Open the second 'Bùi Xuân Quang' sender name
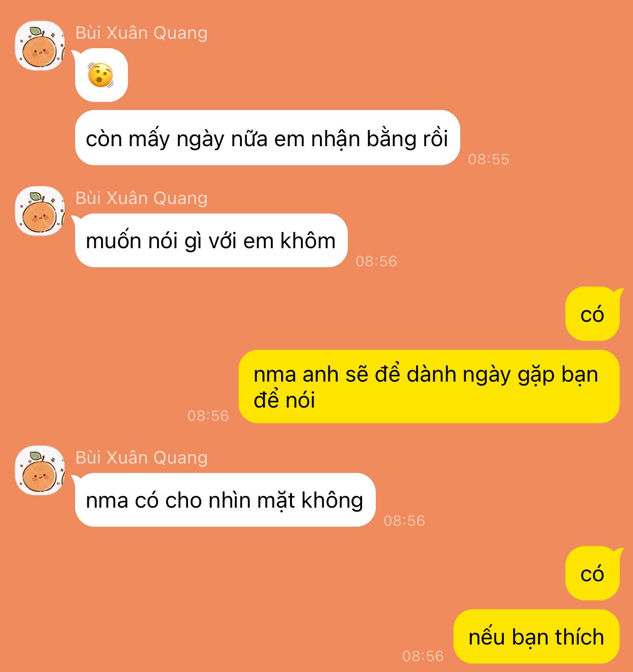Screen dimensions: 633x672 click(141, 198)
